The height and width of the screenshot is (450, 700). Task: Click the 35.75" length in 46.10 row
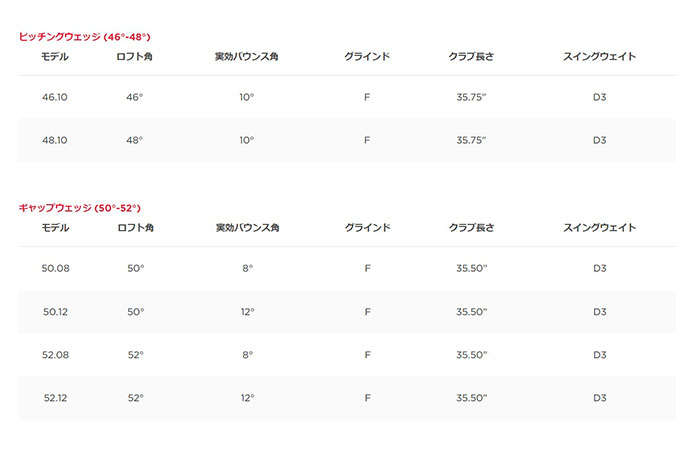[471, 97]
